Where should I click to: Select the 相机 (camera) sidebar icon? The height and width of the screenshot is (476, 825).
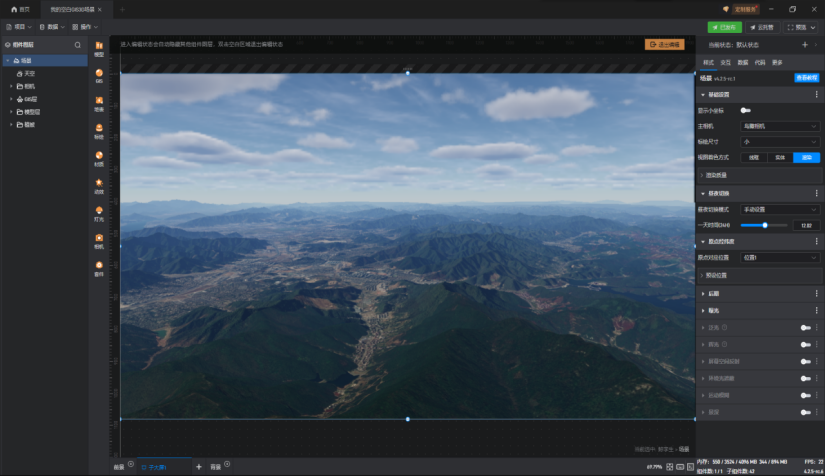click(x=99, y=241)
